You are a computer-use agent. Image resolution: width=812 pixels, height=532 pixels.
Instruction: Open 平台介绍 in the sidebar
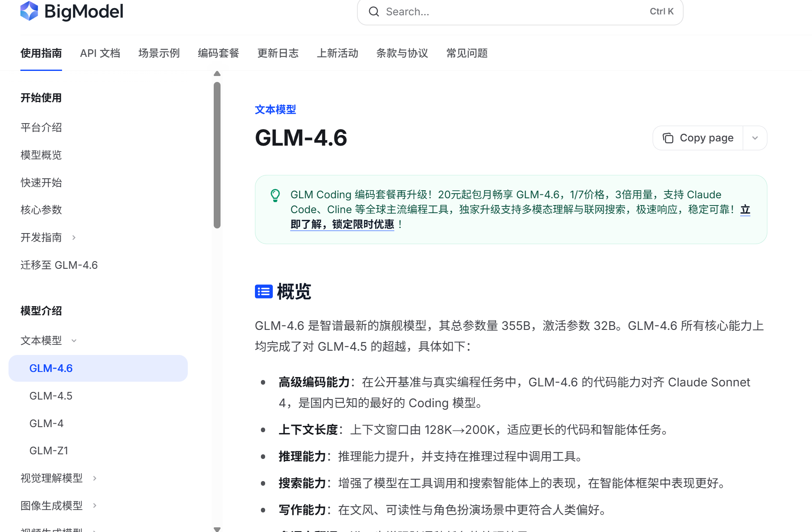click(x=41, y=127)
